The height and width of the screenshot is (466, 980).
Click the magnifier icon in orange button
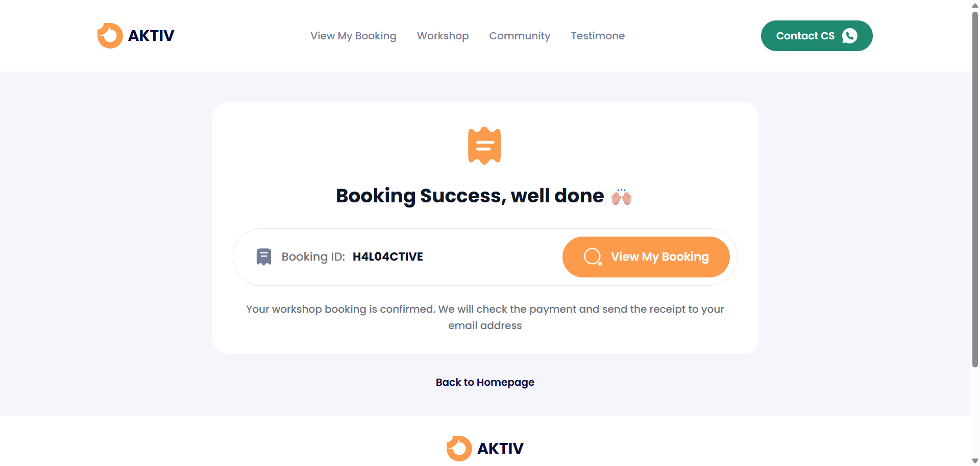pyautogui.click(x=593, y=257)
